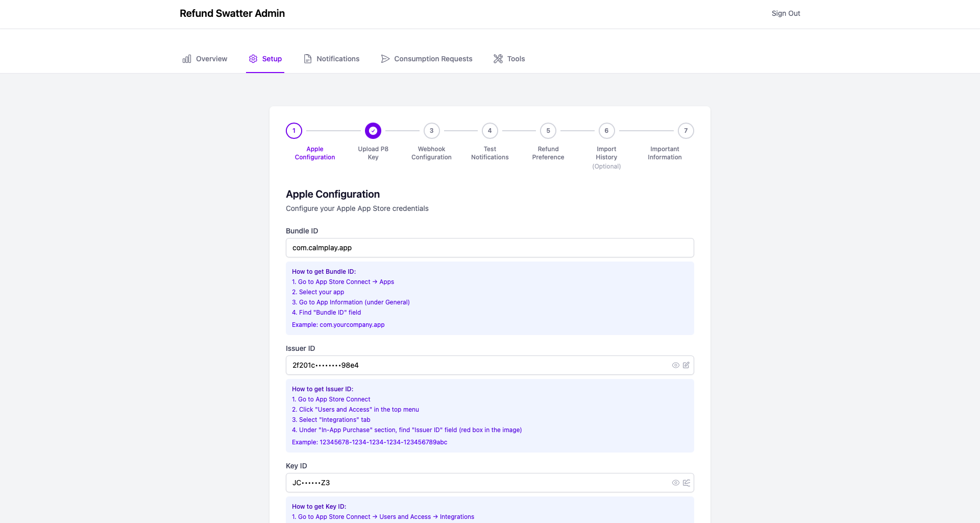Click the Issuer ID input field
The width and height of the screenshot is (980, 523).
pos(490,365)
